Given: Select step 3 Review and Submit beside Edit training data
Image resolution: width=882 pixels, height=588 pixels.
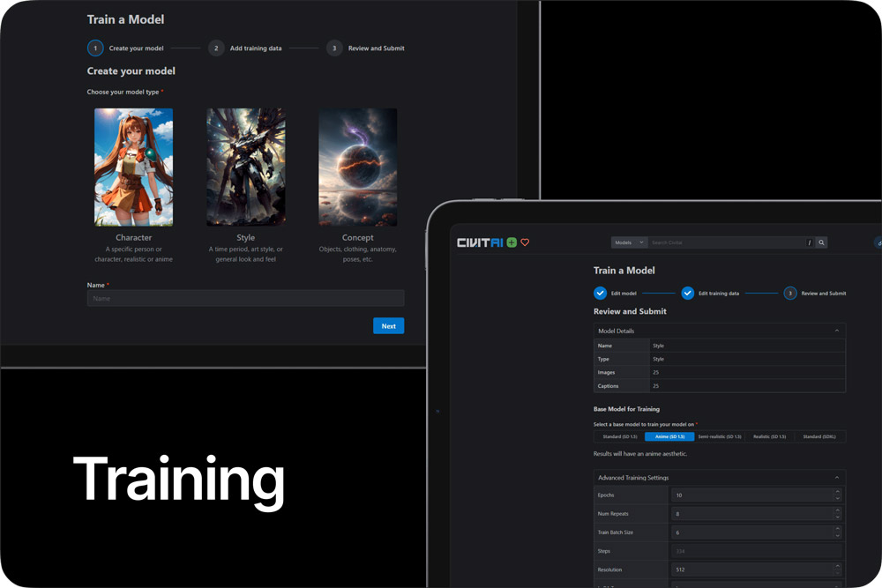Looking at the screenshot, I should pyautogui.click(x=815, y=293).
